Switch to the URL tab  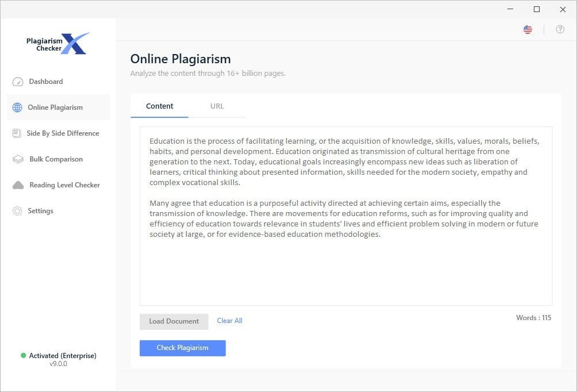(217, 106)
